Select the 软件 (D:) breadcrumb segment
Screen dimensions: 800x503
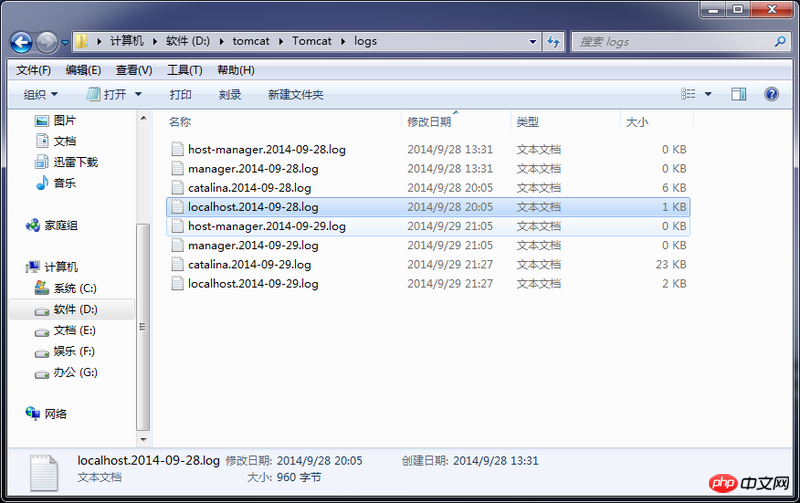[188, 41]
